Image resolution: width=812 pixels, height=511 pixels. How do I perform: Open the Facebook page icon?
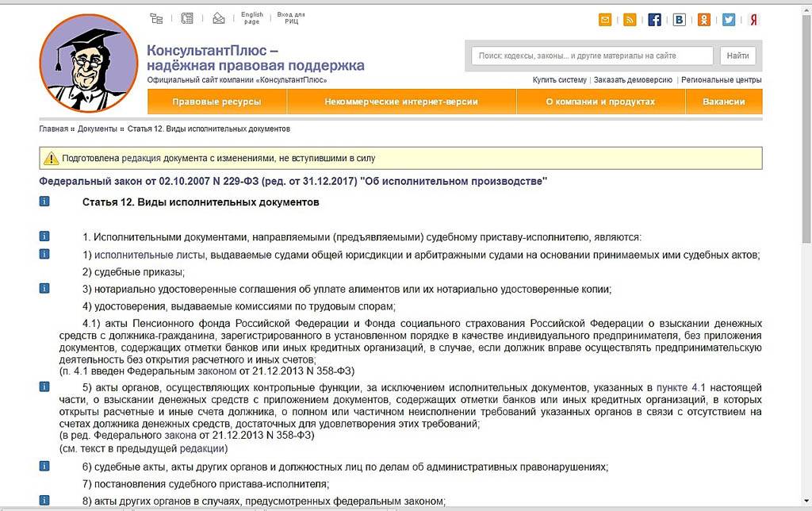coord(654,20)
